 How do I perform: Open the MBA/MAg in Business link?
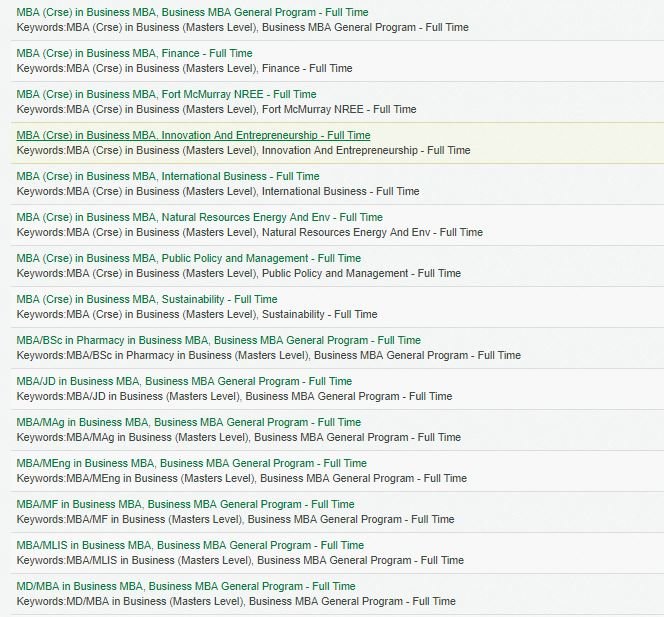coord(188,422)
